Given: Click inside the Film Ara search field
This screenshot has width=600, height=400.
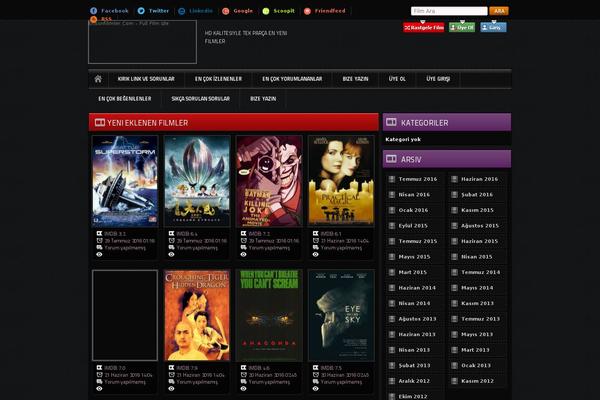Looking at the screenshot, I should 449,11.
